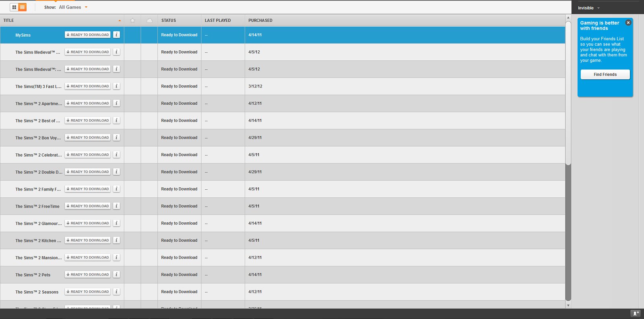Open info for The Sims 2 Celebrat...
Screen dimensions: 644x319
point(116,154)
